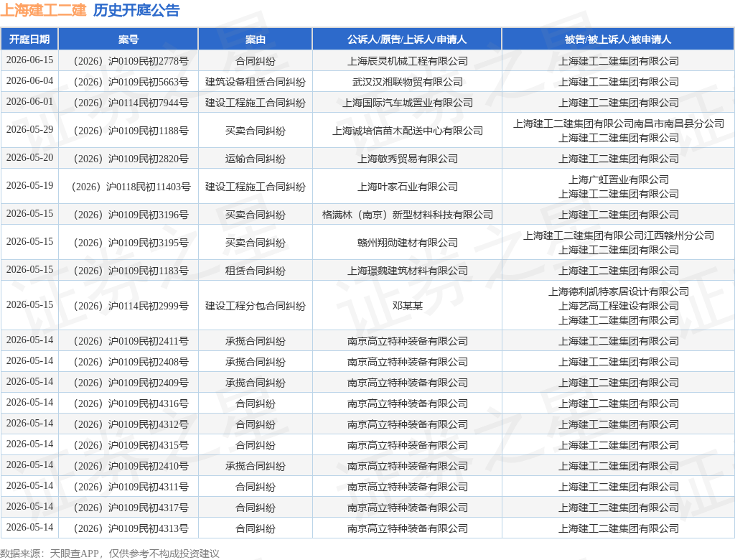This screenshot has height=560, width=735.
Task: Click plaintiff 上海国际汽车城置业有限公司
Action: (408, 103)
